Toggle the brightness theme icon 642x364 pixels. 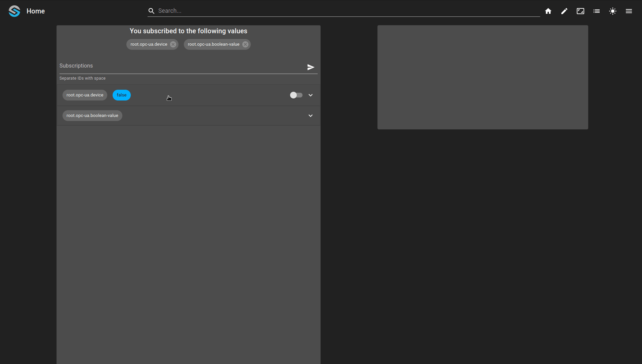tap(613, 11)
